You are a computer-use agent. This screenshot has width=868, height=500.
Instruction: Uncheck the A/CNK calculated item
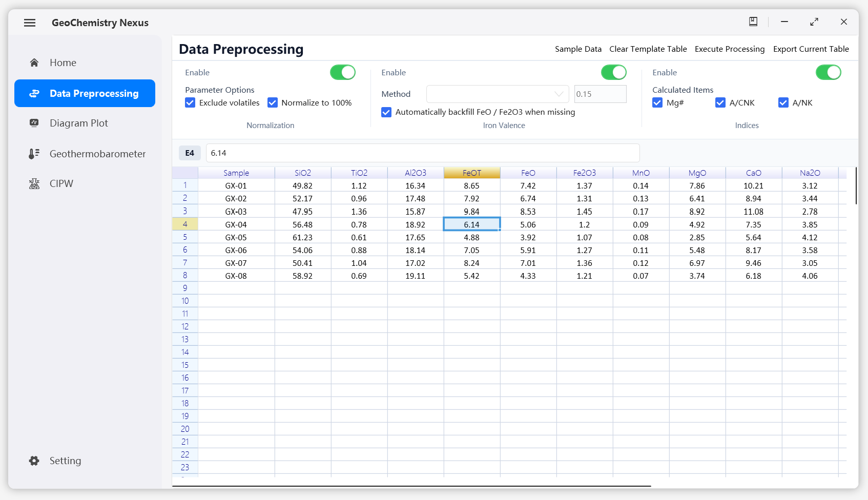720,102
